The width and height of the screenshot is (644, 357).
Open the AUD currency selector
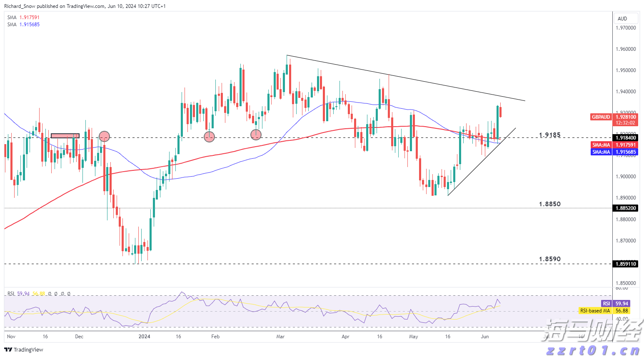click(x=625, y=18)
